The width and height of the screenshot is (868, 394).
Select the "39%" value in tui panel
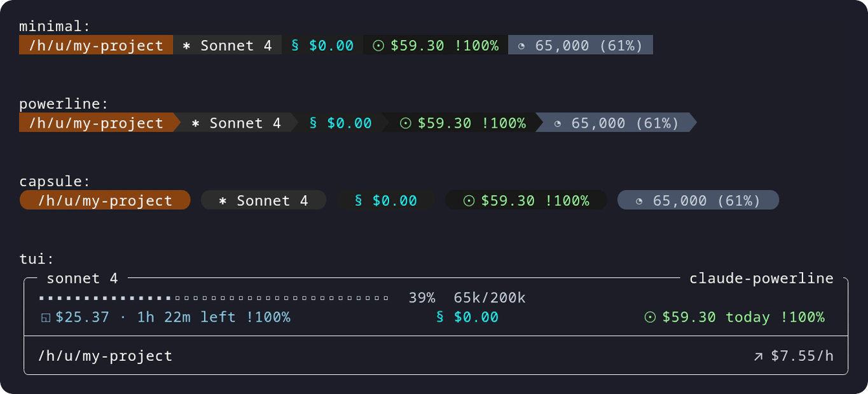(x=422, y=298)
